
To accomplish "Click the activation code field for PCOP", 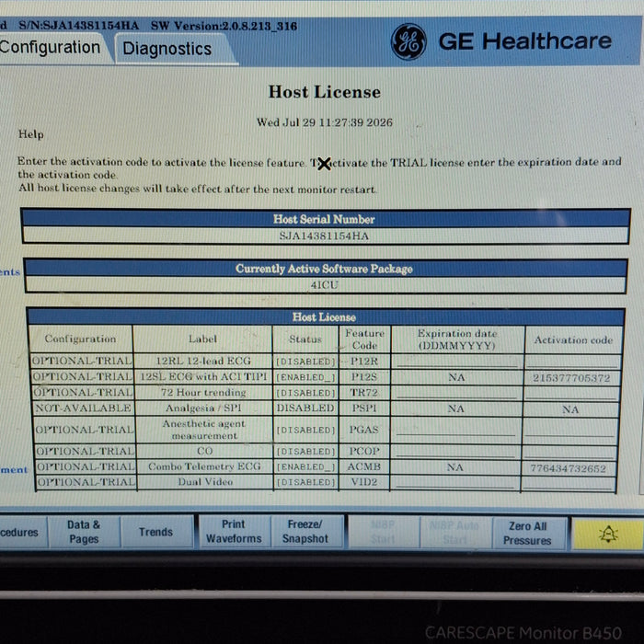I will click(x=569, y=453).
